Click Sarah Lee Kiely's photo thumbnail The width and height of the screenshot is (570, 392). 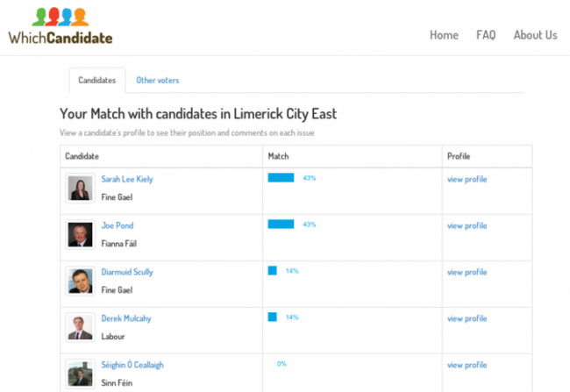pyautogui.click(x=81, y=188)
